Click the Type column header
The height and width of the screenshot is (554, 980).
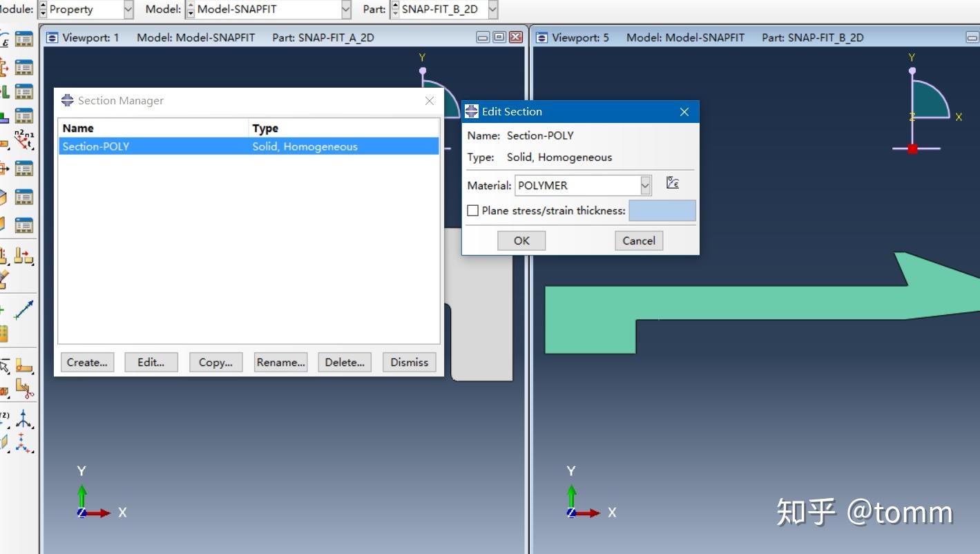coord(344,128)
